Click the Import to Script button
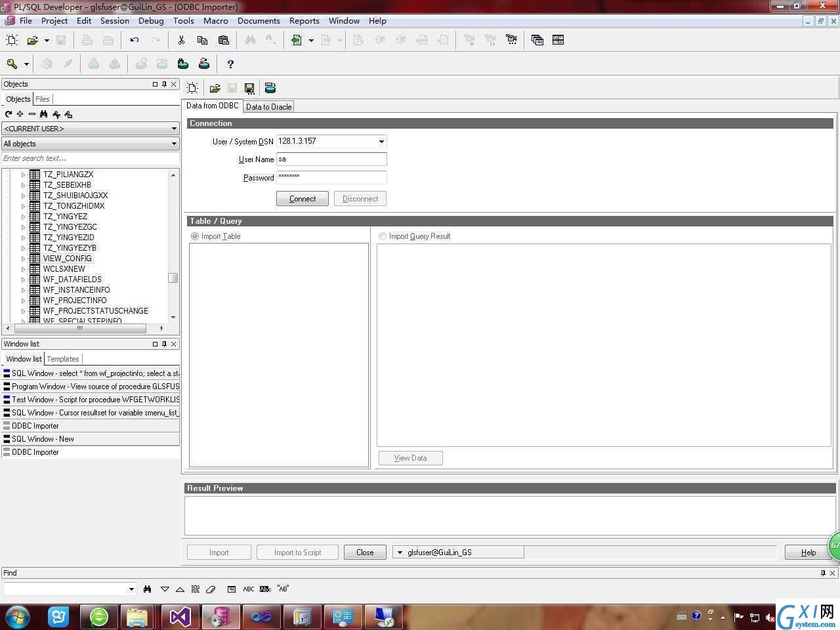 [x=298, y=553]
